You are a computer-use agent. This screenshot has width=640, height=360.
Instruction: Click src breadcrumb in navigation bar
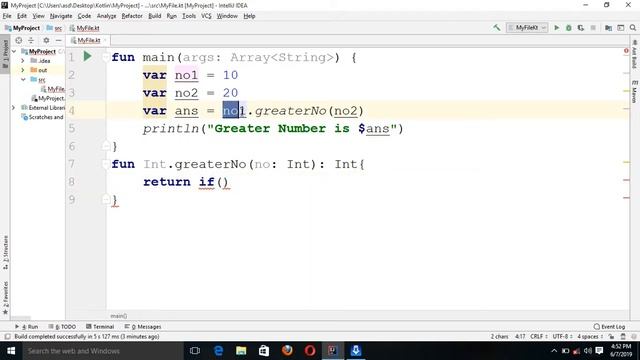(54, 28)
